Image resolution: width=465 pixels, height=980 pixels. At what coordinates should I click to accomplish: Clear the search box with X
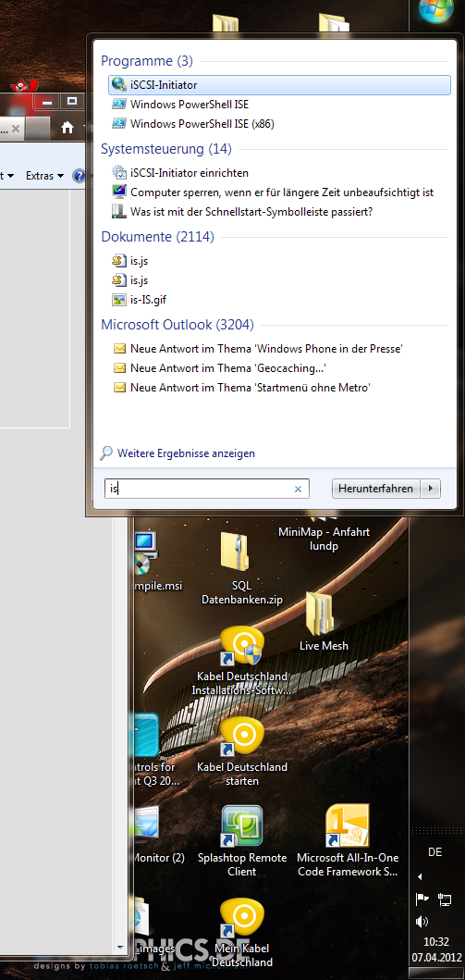[299, 490]
